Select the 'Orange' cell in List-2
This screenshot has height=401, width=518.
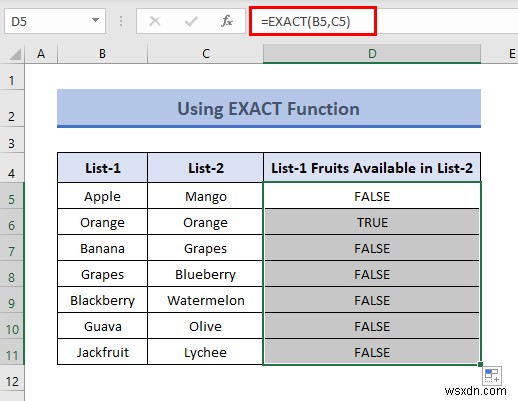[x=205, y=222]
